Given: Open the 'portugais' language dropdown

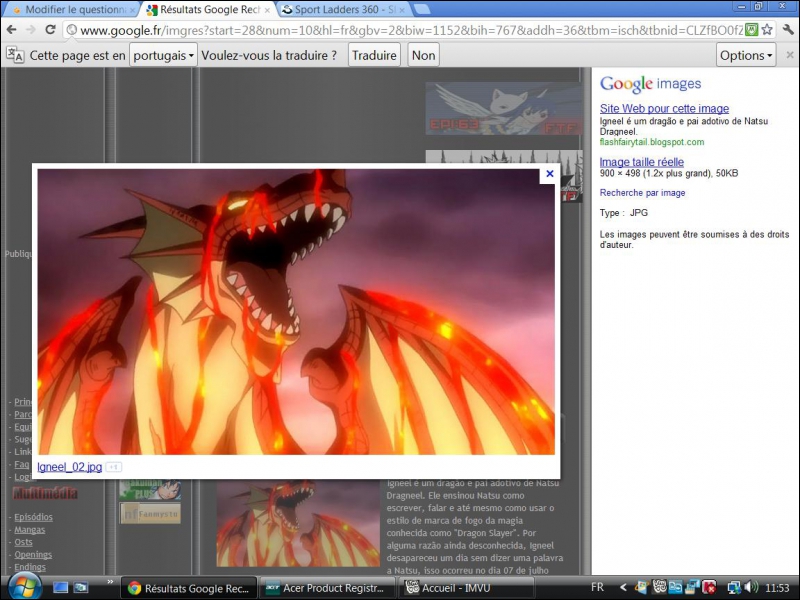Looking at the screenshot, I should (x=163, y=55).
